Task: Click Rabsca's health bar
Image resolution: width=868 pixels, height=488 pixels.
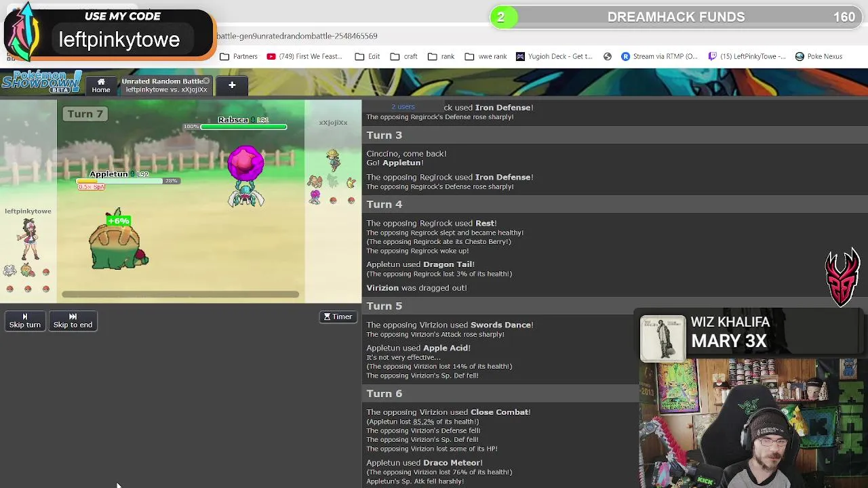Action: [x=243, y=127]
